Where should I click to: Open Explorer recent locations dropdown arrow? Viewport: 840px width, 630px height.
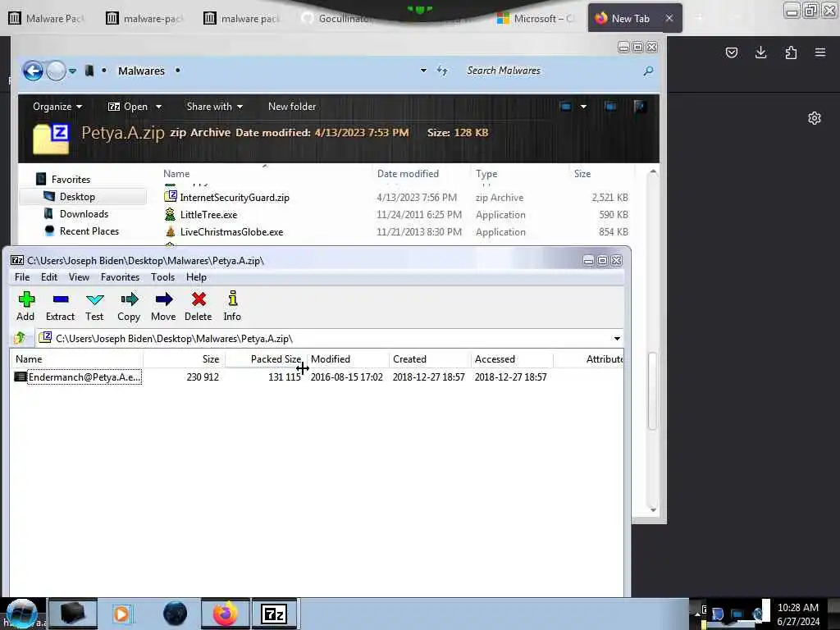(72, 71)
